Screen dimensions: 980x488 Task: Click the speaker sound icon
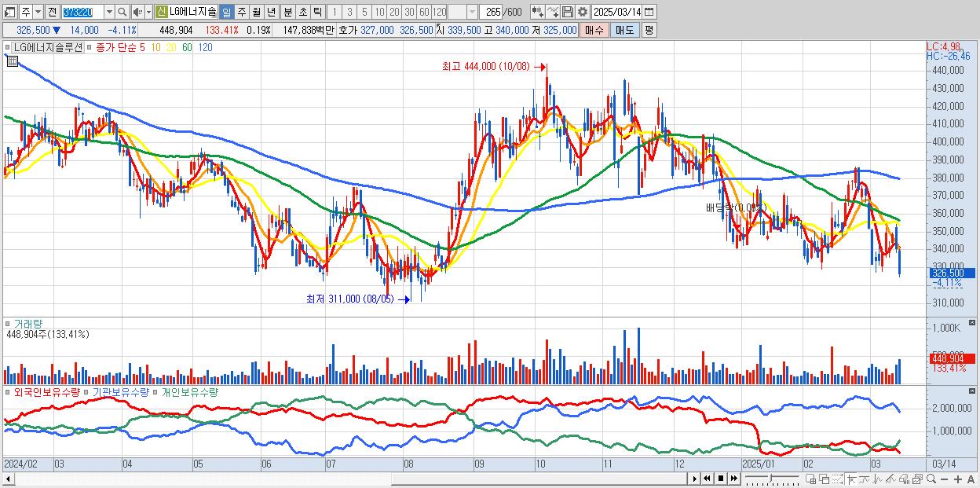(x=138, y=12)
